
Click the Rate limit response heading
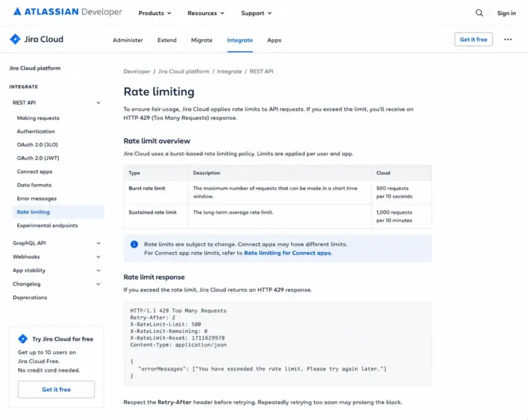pyautogui.click(x=154, y=277)
